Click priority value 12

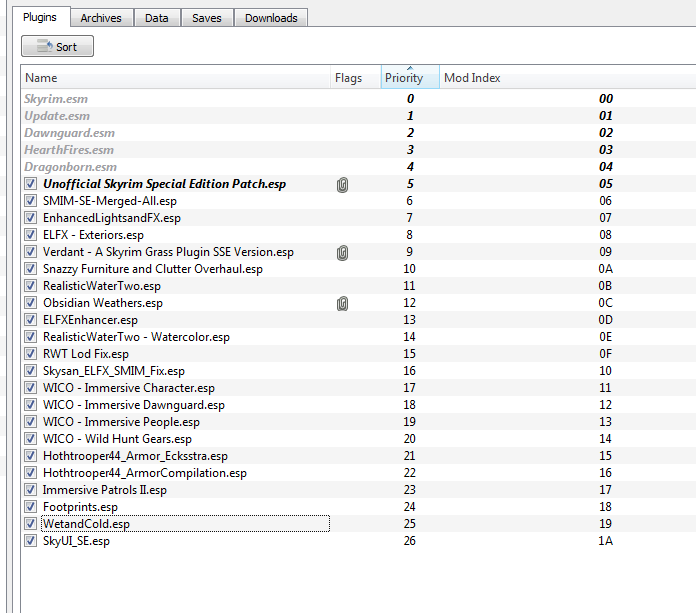[409, 303]
